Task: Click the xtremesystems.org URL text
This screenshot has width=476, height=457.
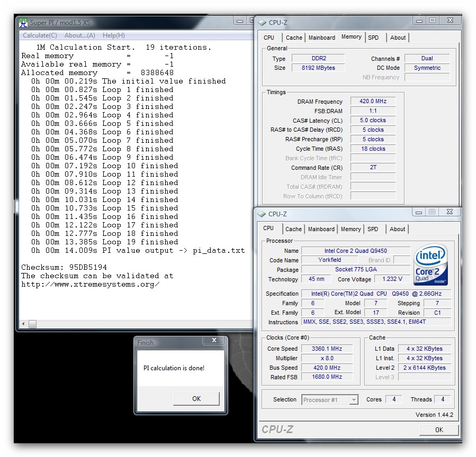Action: (90, 285)
